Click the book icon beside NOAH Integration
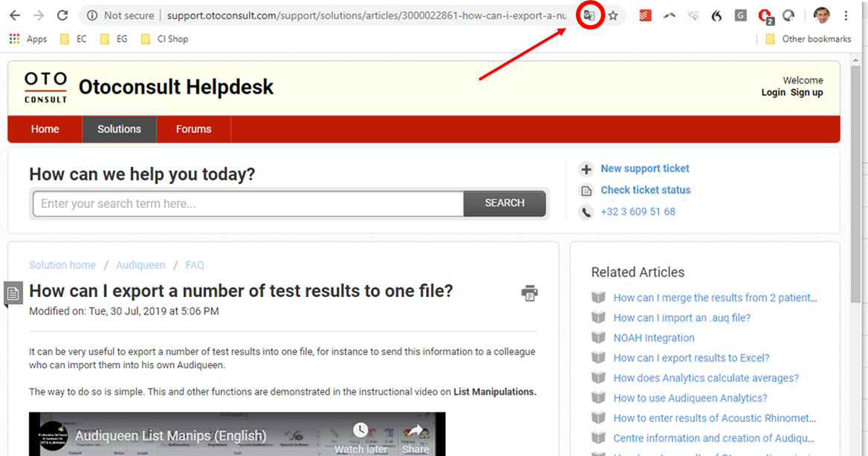868x456 pixels. click(598, 338)
